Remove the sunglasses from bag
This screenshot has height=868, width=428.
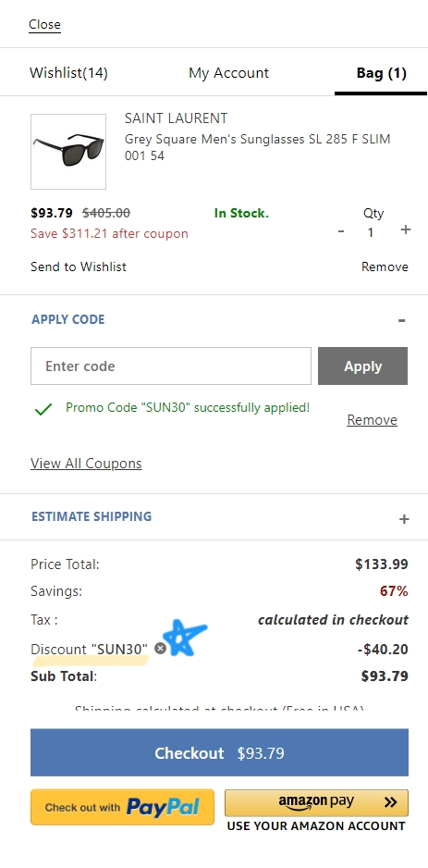coord(385,267)
